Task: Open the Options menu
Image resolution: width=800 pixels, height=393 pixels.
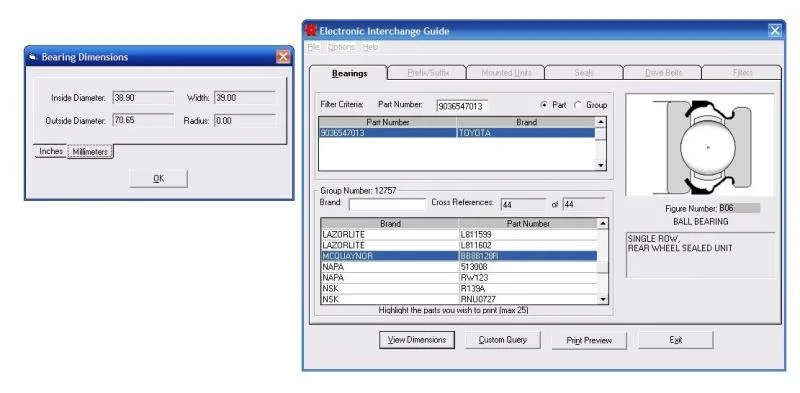Action: click(341, 47)
